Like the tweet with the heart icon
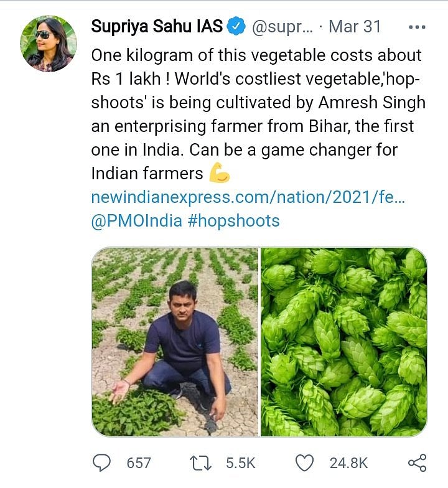Viewport: 448px width, 488px height. point(305,462)
